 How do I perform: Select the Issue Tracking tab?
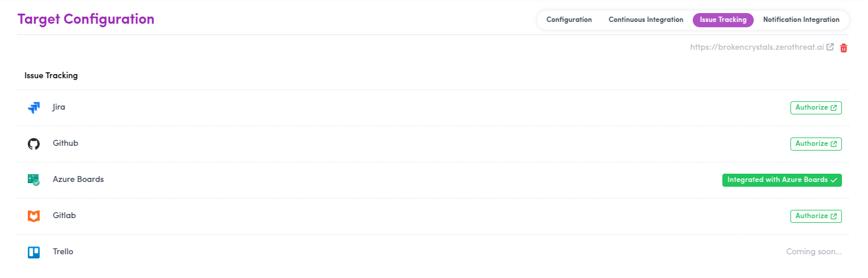pyautogui.click(x=723, y=20)
